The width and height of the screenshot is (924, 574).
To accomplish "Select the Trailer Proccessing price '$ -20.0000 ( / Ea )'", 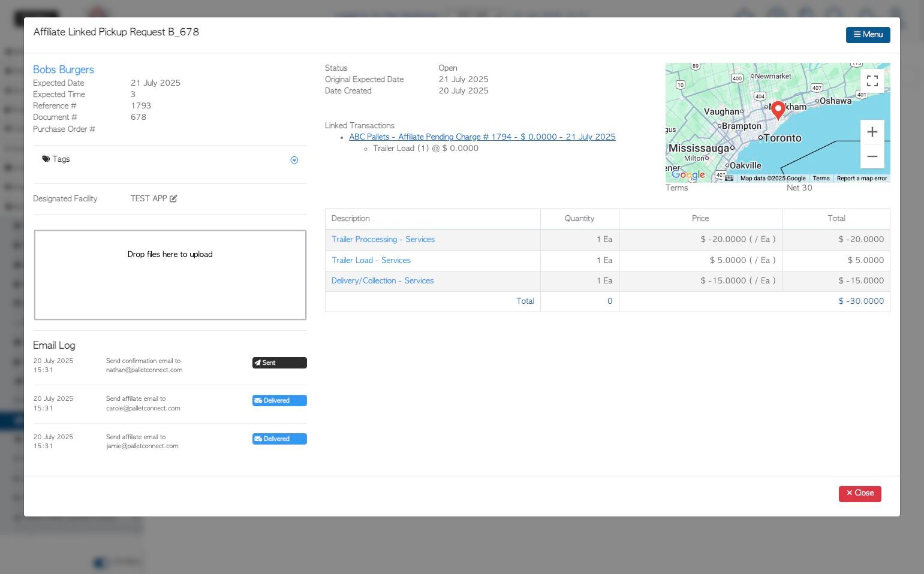I will (x=738, y=239).
